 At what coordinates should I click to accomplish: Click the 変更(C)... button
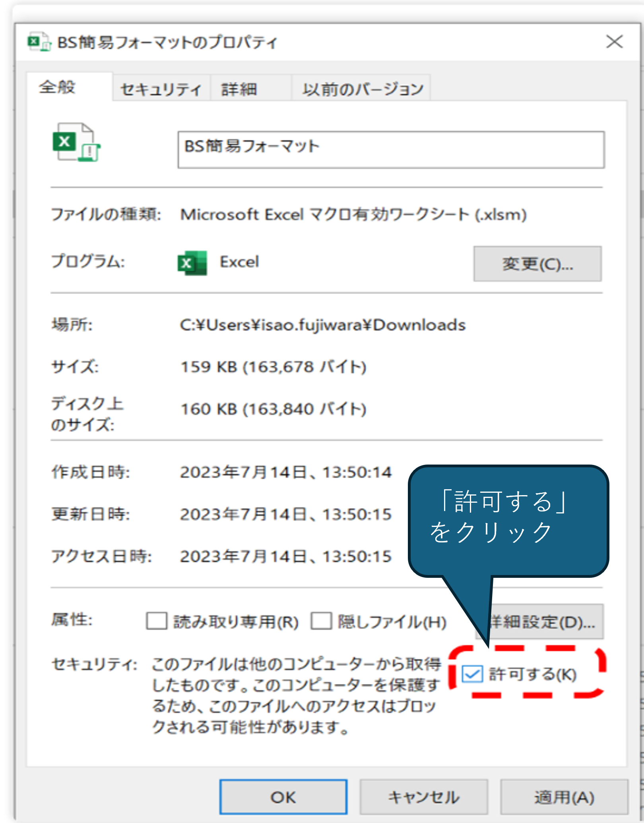click(537, 263)
